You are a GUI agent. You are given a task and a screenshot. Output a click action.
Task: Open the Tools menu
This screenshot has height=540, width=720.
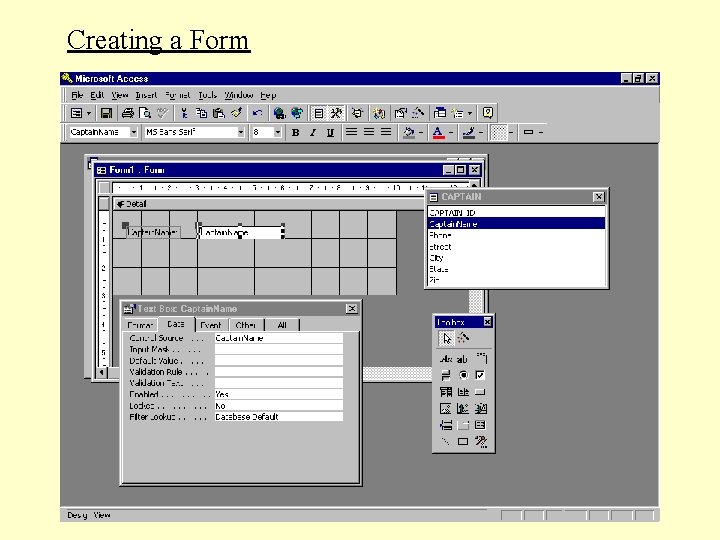pyautogui.click(x=207, y=95)
